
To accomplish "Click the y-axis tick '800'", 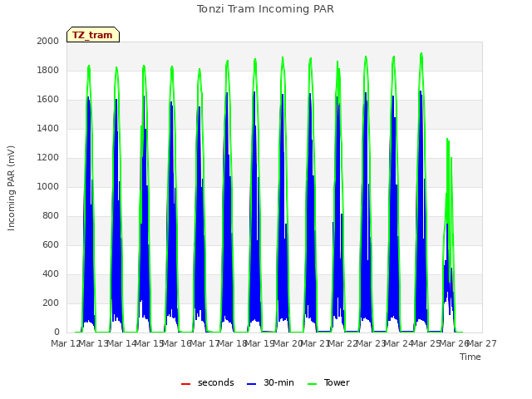I will (51, 216).
